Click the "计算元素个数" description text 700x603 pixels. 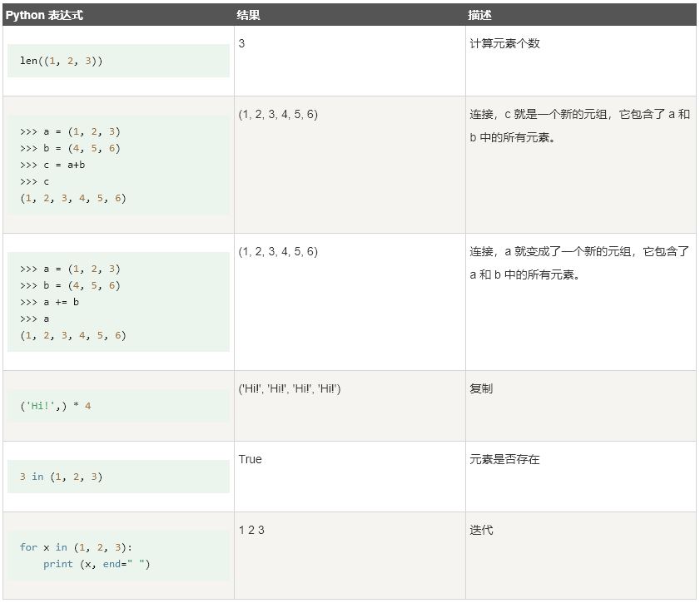click(x=504, y=43)
